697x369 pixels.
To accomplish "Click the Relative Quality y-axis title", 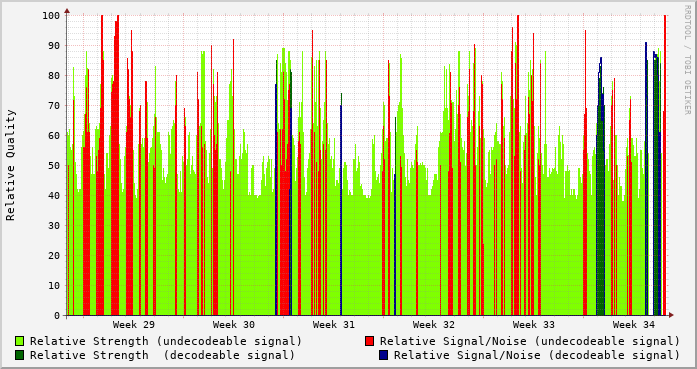I will point(11,165).
